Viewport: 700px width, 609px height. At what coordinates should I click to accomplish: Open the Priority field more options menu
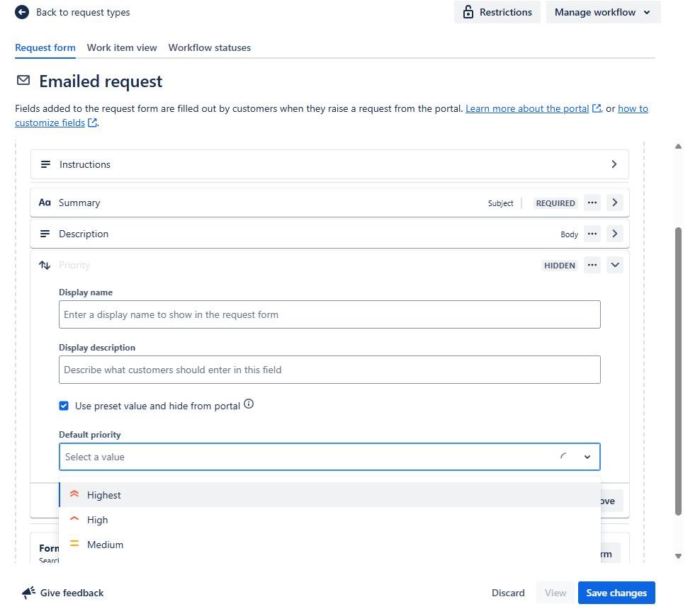(x=592, y=265)
